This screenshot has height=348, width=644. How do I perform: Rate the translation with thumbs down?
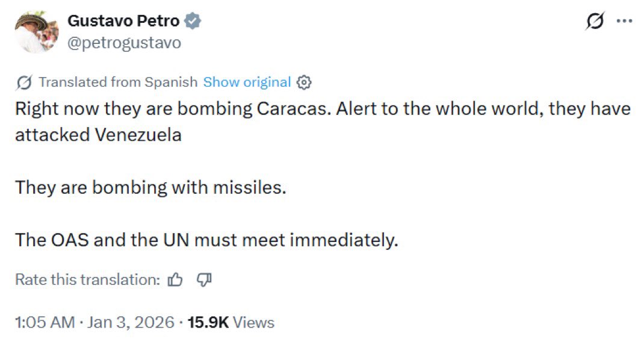click(204, 279)
